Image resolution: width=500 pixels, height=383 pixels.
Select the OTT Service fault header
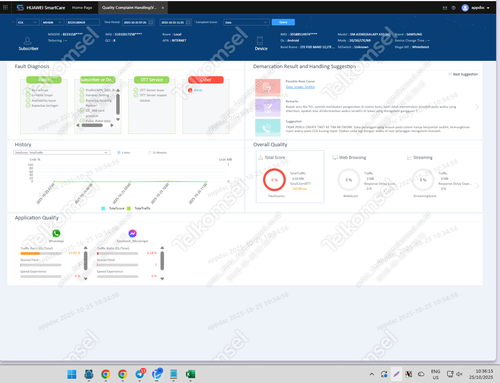(152, 80)
